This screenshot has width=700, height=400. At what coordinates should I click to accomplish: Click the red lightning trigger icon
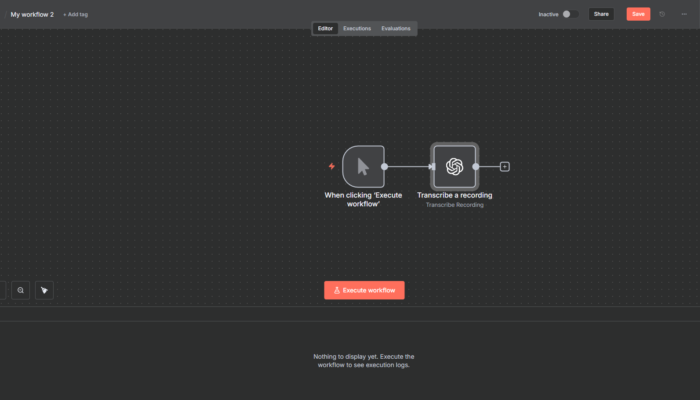[331, 167]
